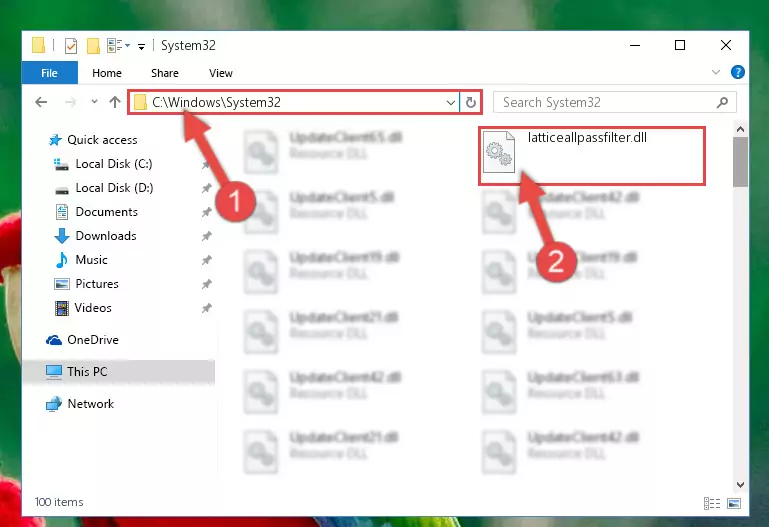Switch to the View ribbon tab
This screenshot has width=769, height=527.
pos(221,73)
